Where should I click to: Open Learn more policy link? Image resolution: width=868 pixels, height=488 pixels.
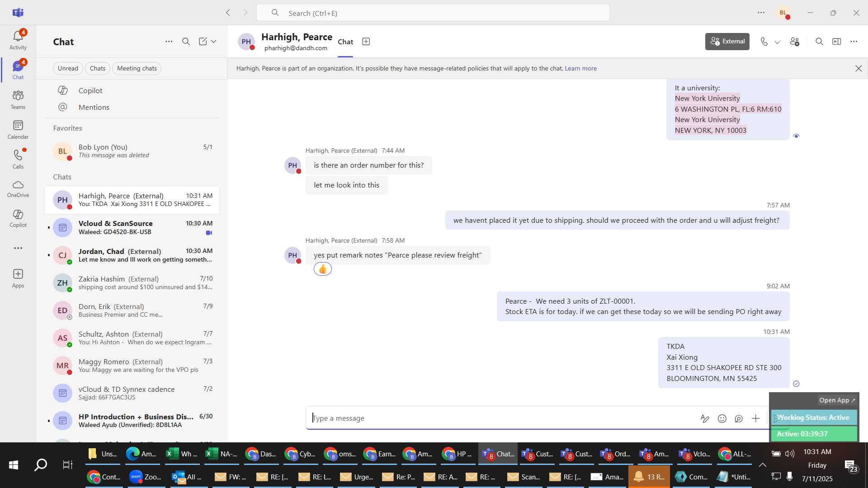(x=580, y=69)
